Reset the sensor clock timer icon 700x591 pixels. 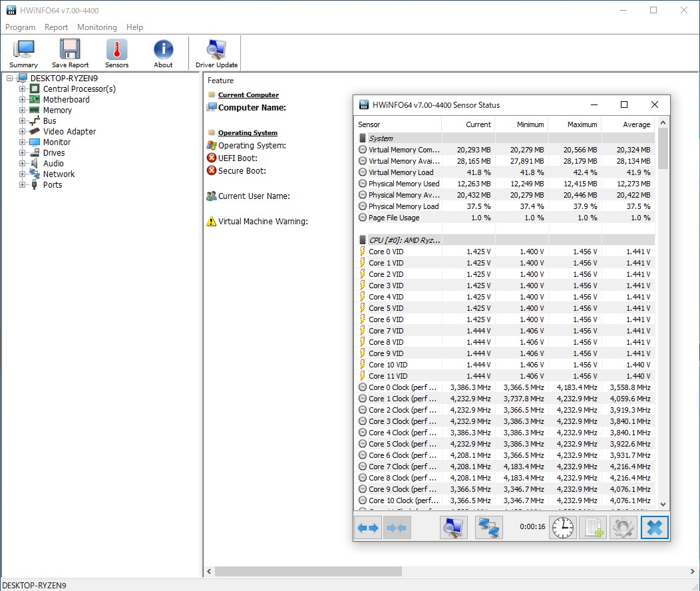tap(562, 528)
